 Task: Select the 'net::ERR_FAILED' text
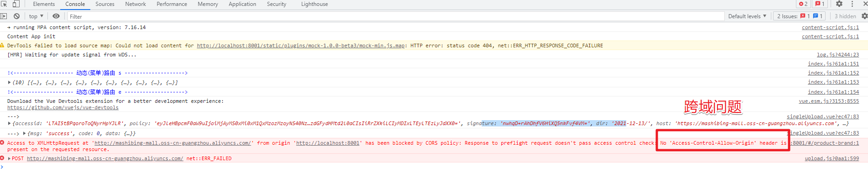[x=209, y=158]
